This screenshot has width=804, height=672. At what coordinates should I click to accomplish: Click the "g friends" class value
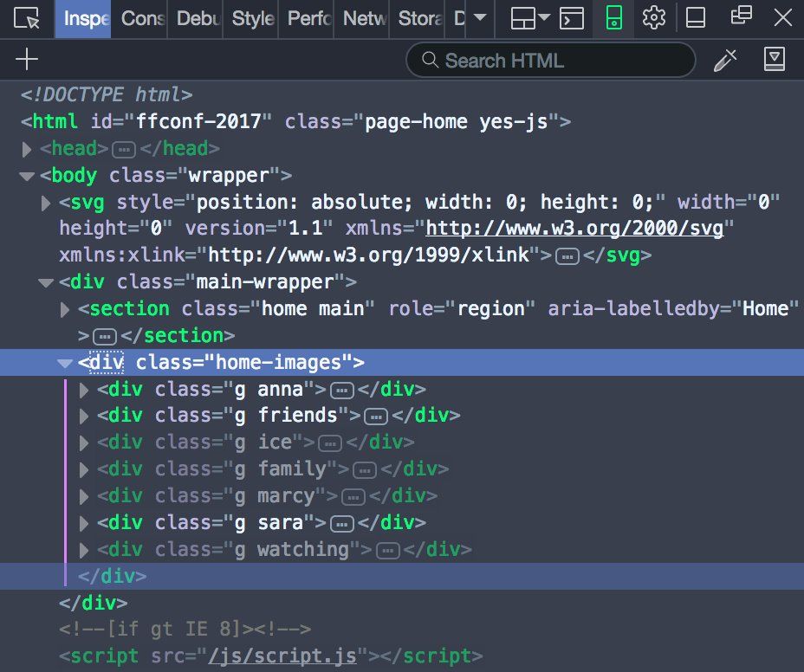click(286, 415)
